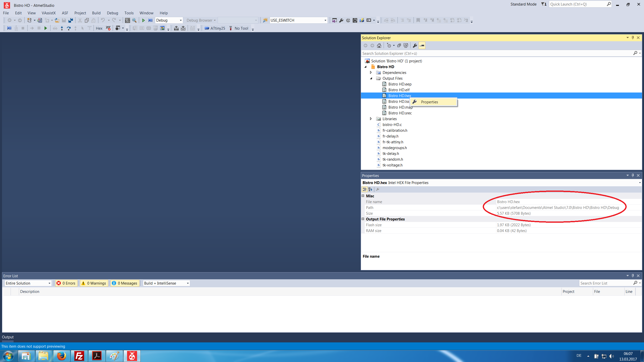Viewport: 644px width, 362px height.
Task: Click the No Tool programmer button
Action: coord(238,28)
